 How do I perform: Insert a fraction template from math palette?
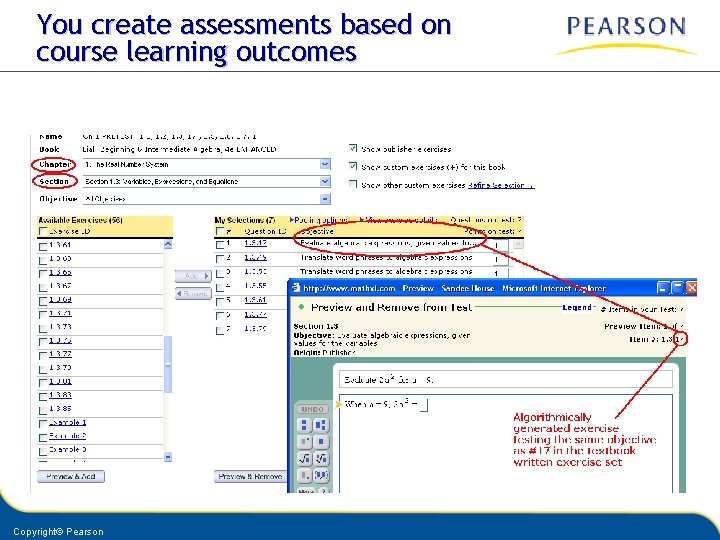point(304,425)
